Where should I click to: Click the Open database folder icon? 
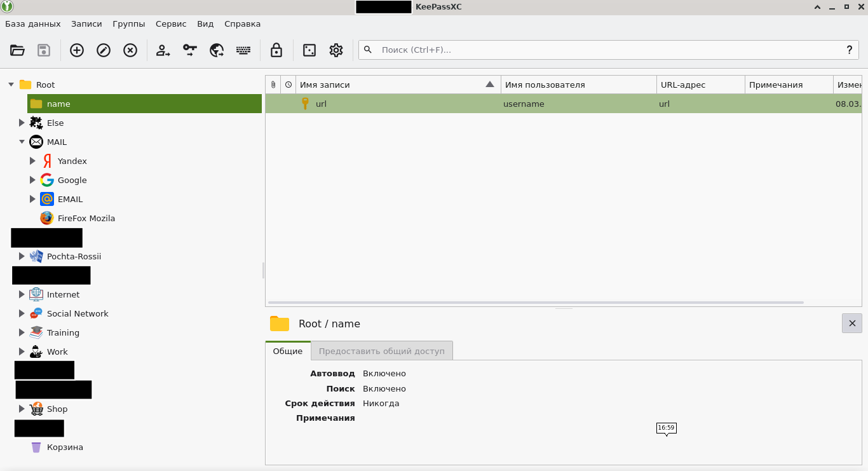click(x=18, y=50)
